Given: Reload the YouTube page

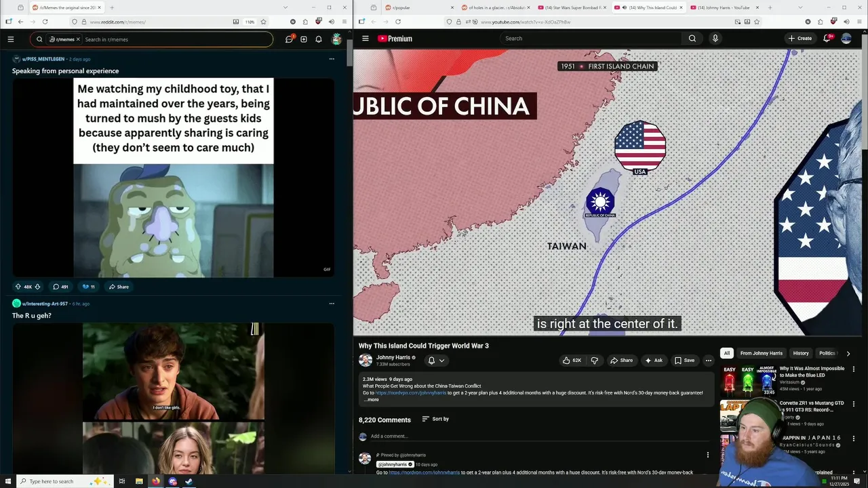Looking at the screenshot, I should pos(397,22).
